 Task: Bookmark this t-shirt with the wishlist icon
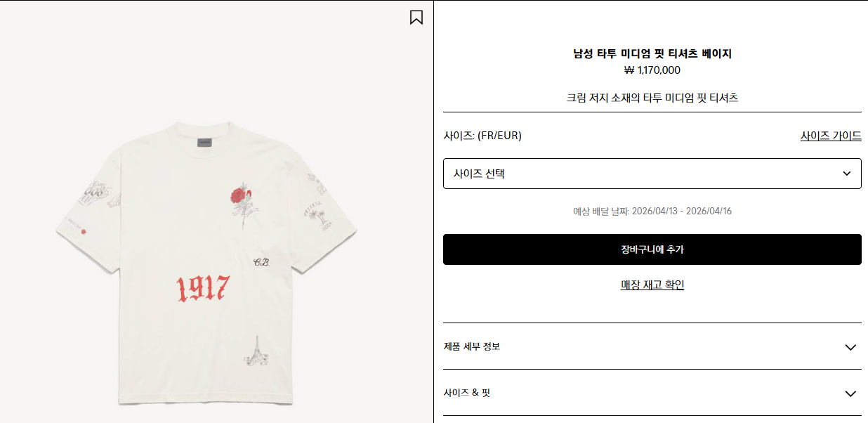point(416,18)
